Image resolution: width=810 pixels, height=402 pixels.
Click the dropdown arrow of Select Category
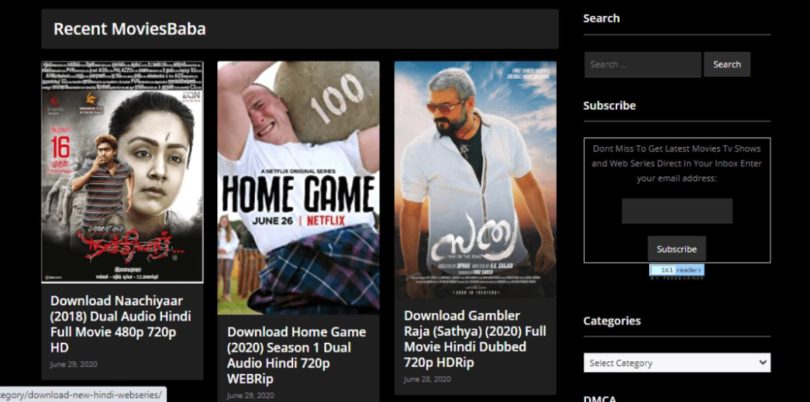763,363
